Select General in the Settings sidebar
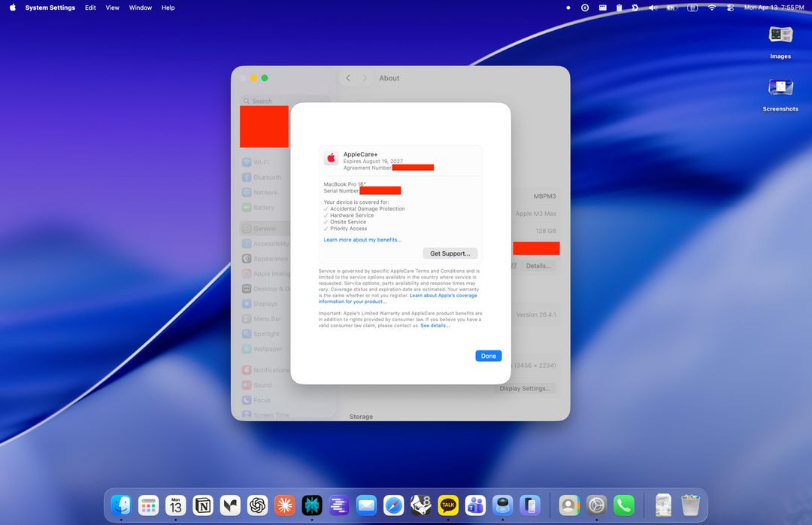The height and width of the screenshot is (525, 812). (x=264, y=229)
